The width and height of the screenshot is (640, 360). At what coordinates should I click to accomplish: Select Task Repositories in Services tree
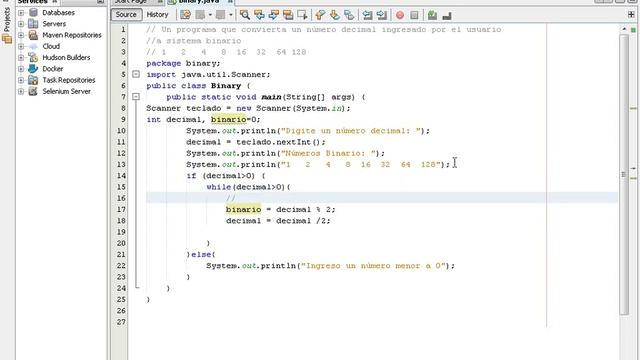pyautogui.click(x=69, y=80)
